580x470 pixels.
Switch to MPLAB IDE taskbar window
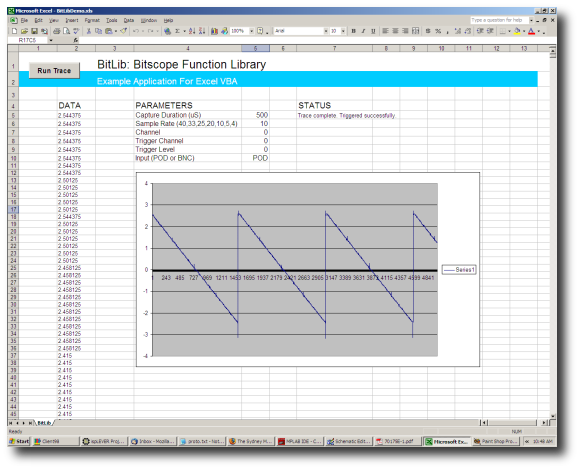[300, 441]
